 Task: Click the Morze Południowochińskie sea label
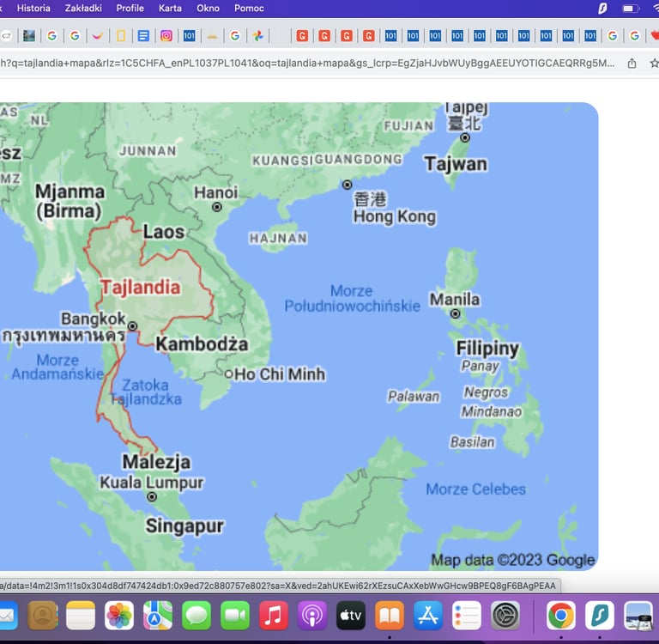coord(352,298)
